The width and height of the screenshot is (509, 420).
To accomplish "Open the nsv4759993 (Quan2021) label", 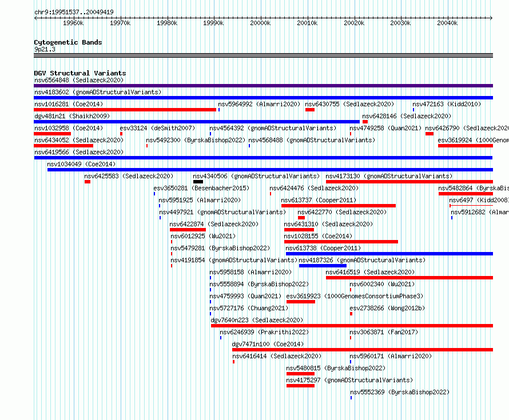I will coord(245,296).
